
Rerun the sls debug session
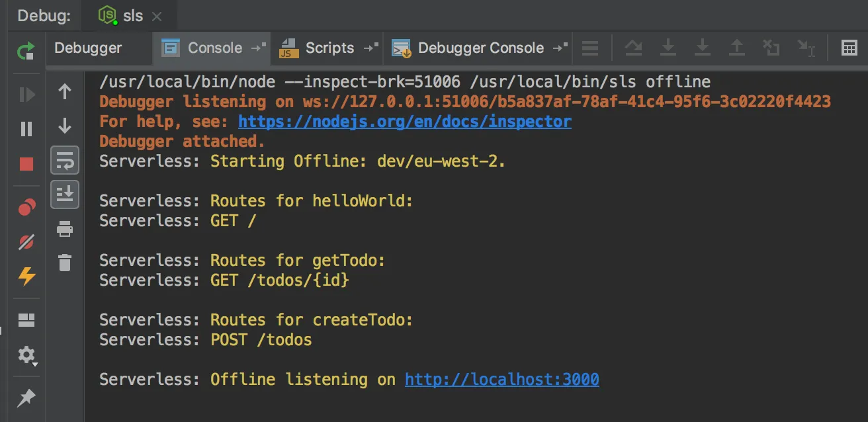26,50
